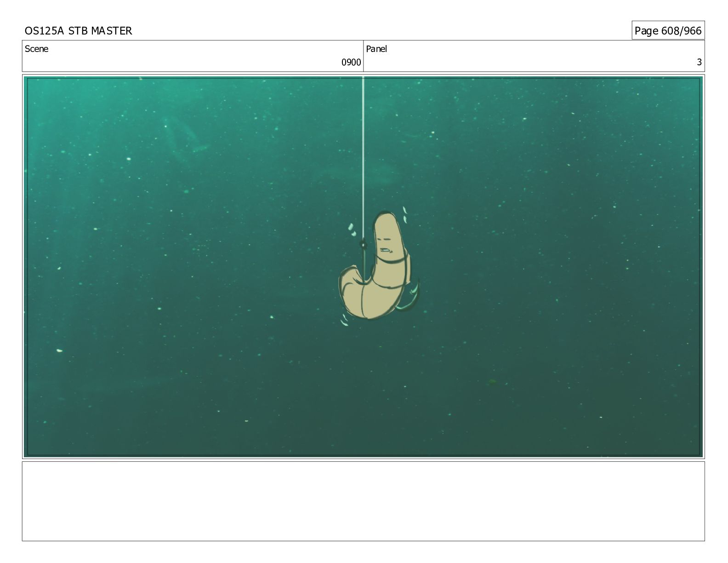Click the 'Panel' label
This screenshot has width=728, height=563.
tap(376, 49)
